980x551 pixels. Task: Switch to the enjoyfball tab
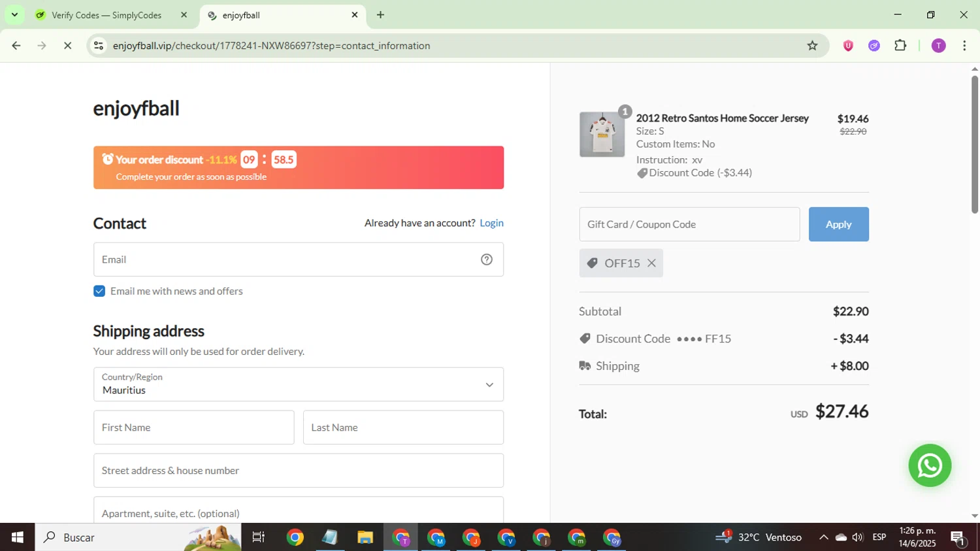(282, 15)
